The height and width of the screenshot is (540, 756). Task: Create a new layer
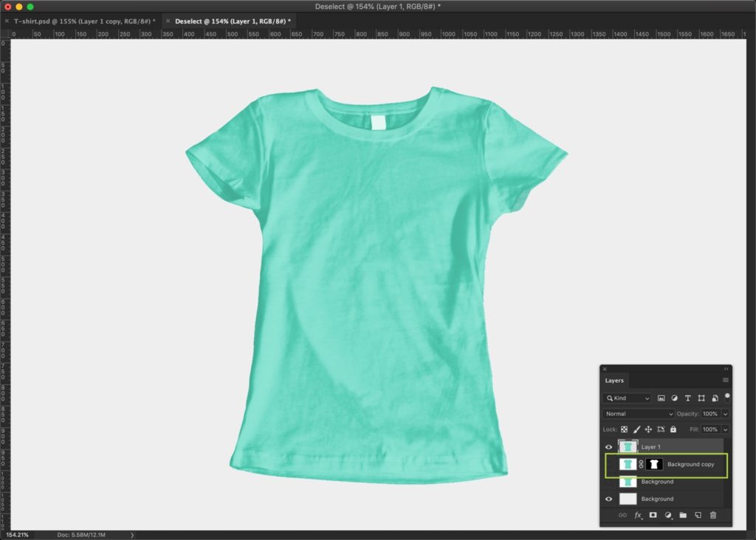696,515
